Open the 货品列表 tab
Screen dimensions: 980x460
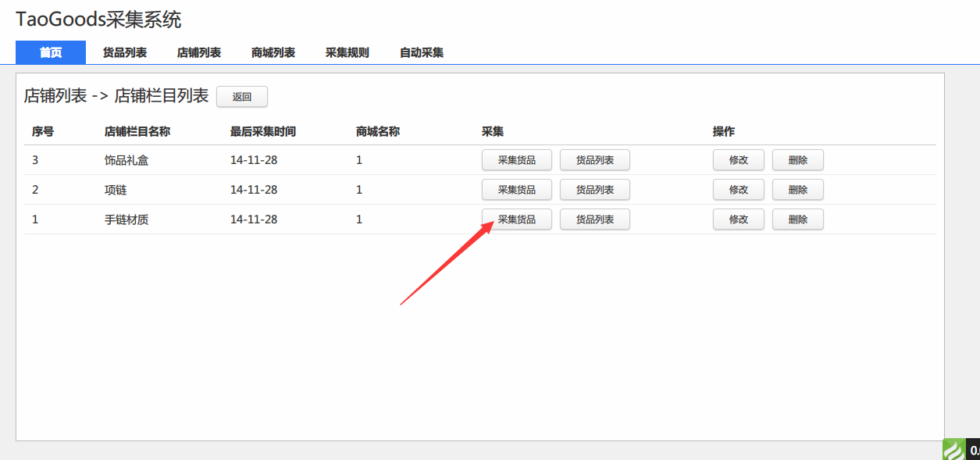125,52
